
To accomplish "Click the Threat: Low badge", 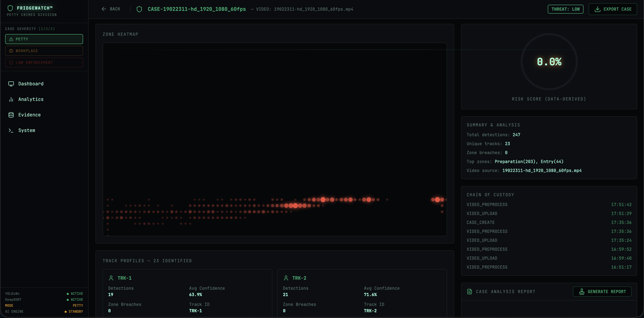I will point(565,9).
